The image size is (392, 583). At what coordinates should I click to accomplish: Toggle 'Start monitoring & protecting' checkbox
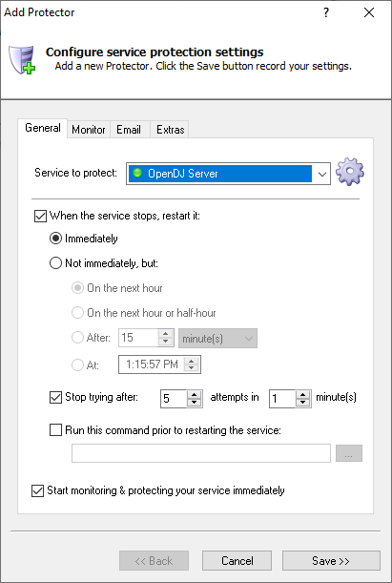pos(37,490)
